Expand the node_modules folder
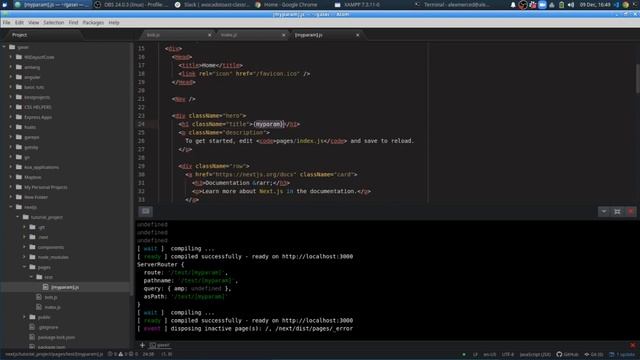This screenshot has width=640, height=360. coord(24,257)
